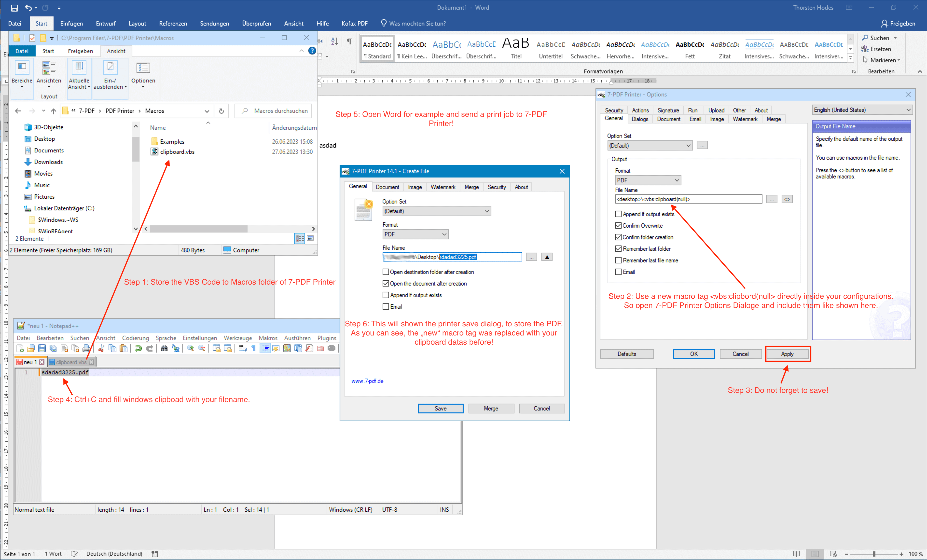Screen dimensions: 927x560
Task: Toggle indent guide icon in Notepad++ toolbar
Action: click(265, 348)
